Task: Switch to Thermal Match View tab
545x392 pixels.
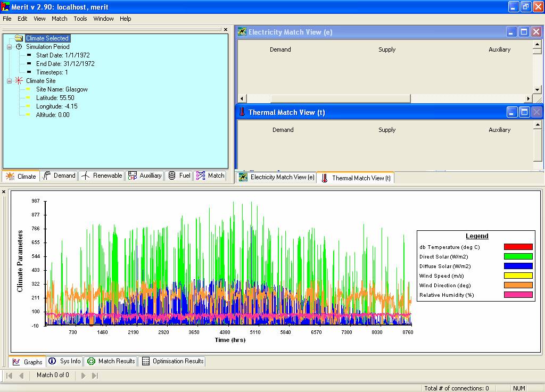Action: point(356,178)
